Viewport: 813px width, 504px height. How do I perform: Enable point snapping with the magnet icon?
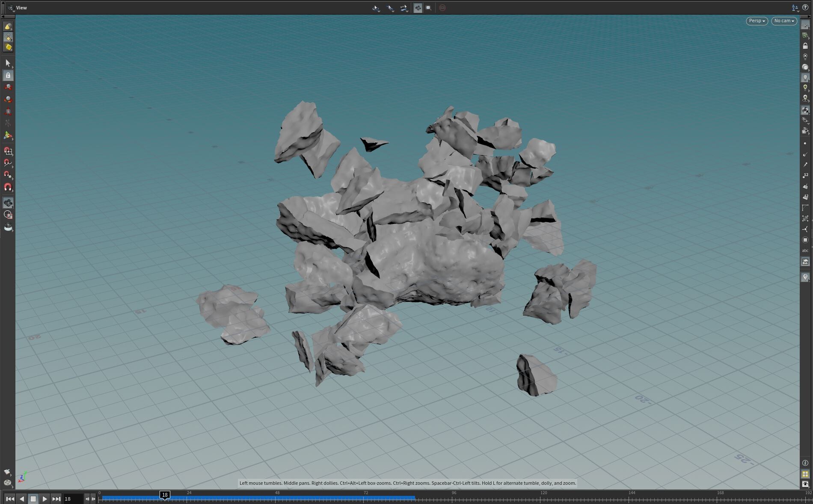[x=8, y=175]
